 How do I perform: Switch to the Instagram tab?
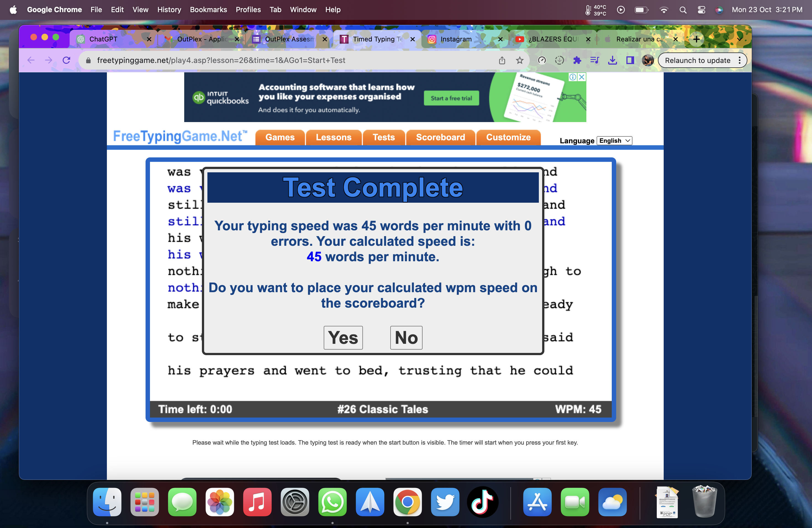pyautogui.click(x=455, y=39)
